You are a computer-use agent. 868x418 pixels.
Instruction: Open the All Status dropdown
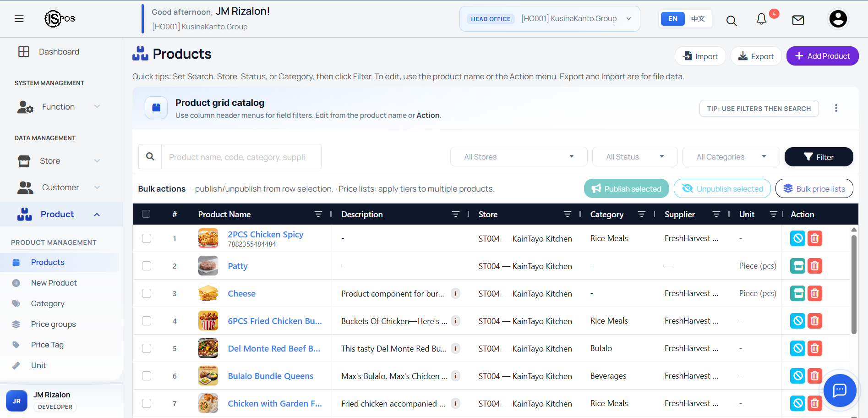pos(635,157)
